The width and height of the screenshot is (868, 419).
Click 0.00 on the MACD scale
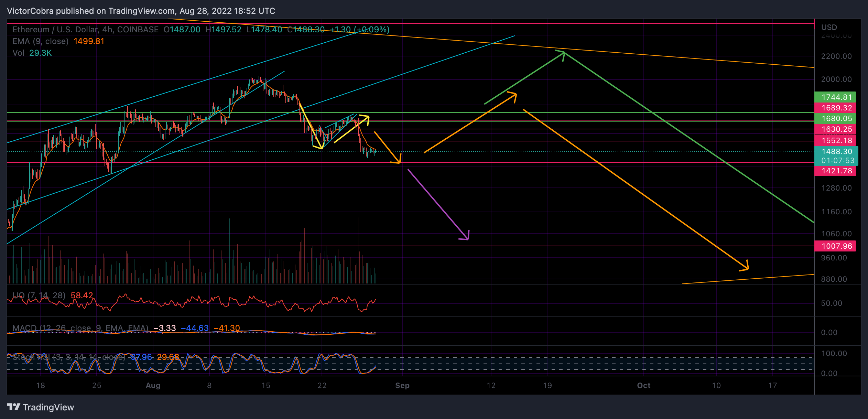(829, 333)
